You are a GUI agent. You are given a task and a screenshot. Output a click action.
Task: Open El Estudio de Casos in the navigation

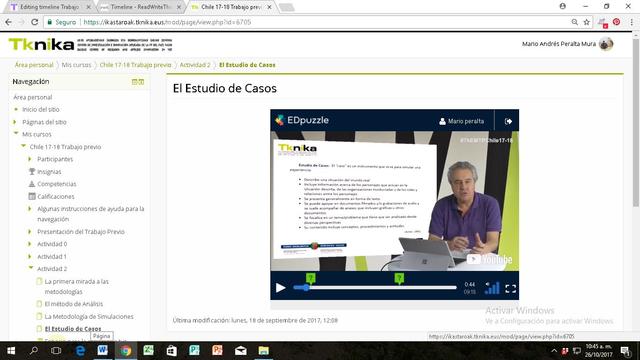point(73,329)
